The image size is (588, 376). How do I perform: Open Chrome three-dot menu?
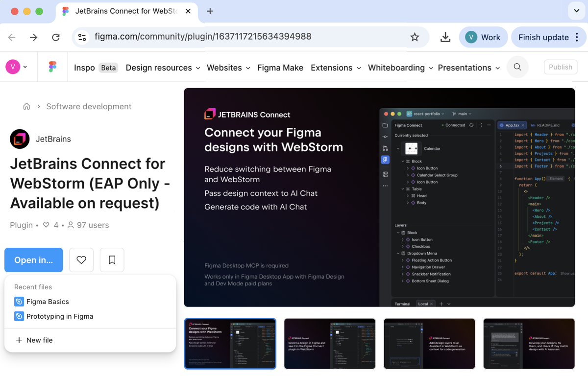point(577,37)
